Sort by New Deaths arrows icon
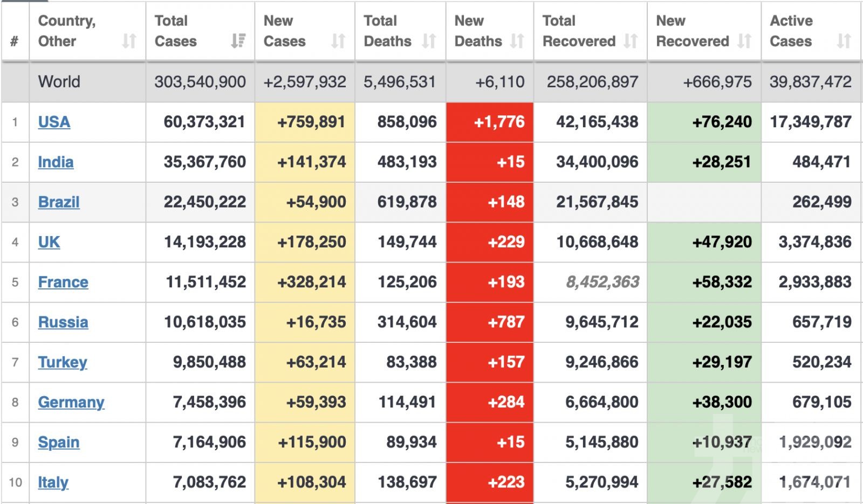Image resolution: width=863 pixels, height=504 pixels. click(517, 41)
